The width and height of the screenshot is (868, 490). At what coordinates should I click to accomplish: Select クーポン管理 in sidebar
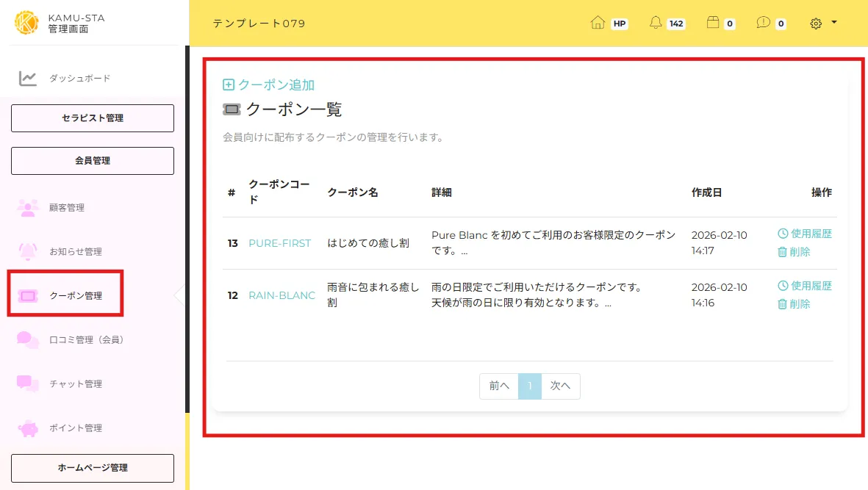(75, 296)
